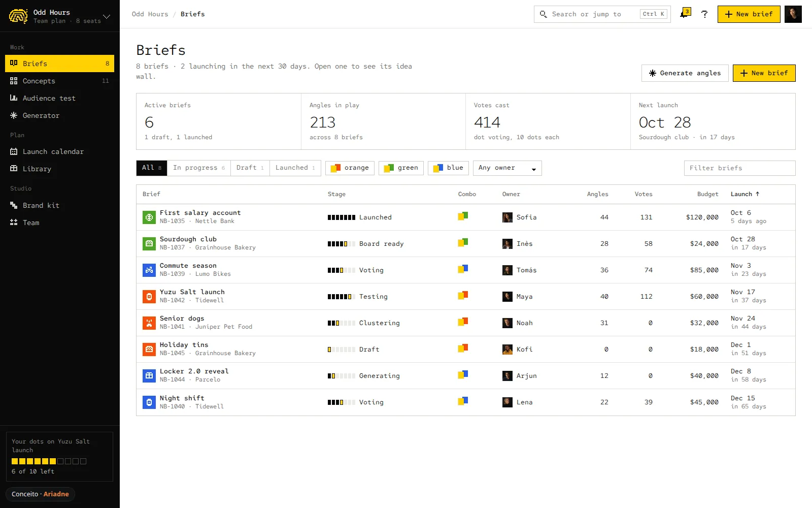Open user profile avatar in top bar
Image resolution: width=812 pixels, height=508 pixels.
793,14
